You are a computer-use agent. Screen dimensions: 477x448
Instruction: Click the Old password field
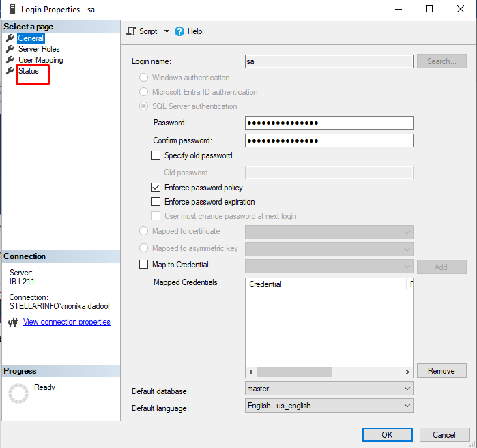329,173
